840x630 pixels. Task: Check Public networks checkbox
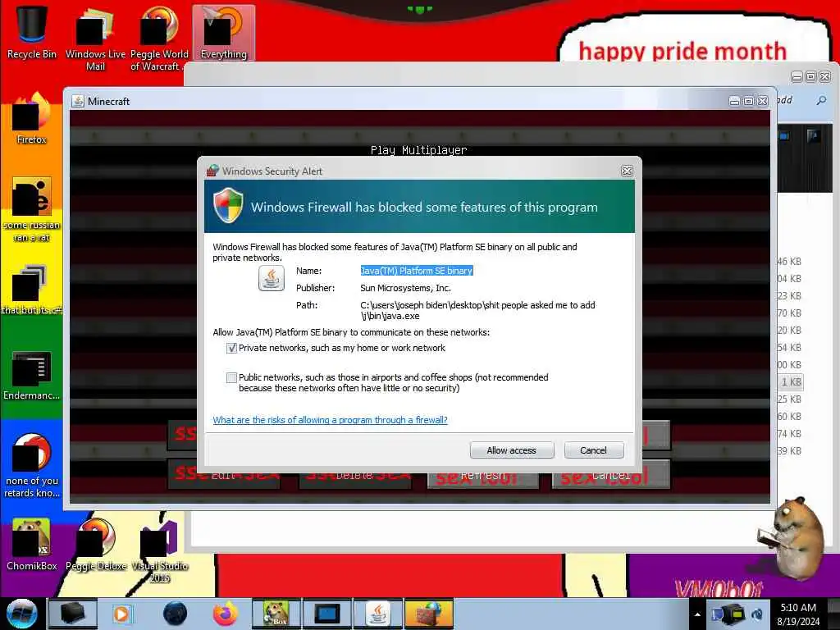(231, 377)
